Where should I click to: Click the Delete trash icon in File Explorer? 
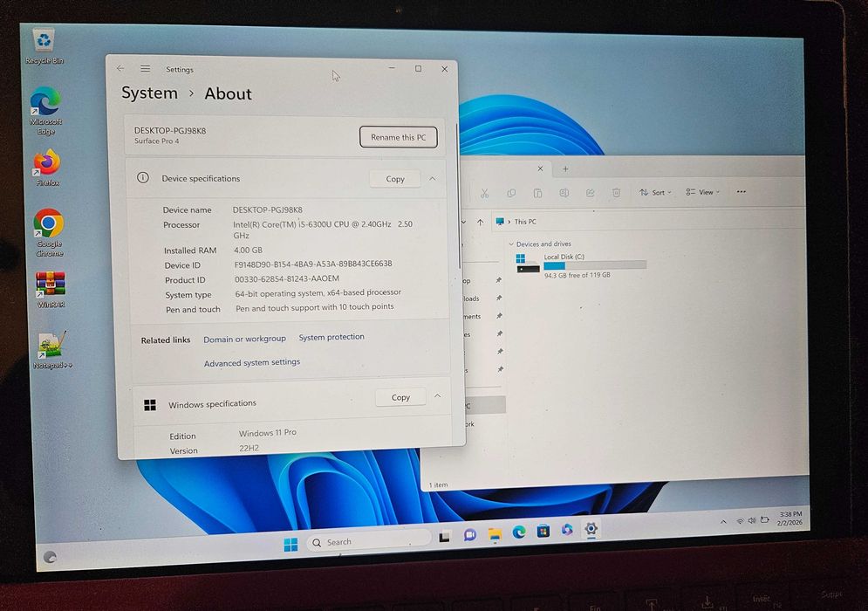click(x=616, y=193)
